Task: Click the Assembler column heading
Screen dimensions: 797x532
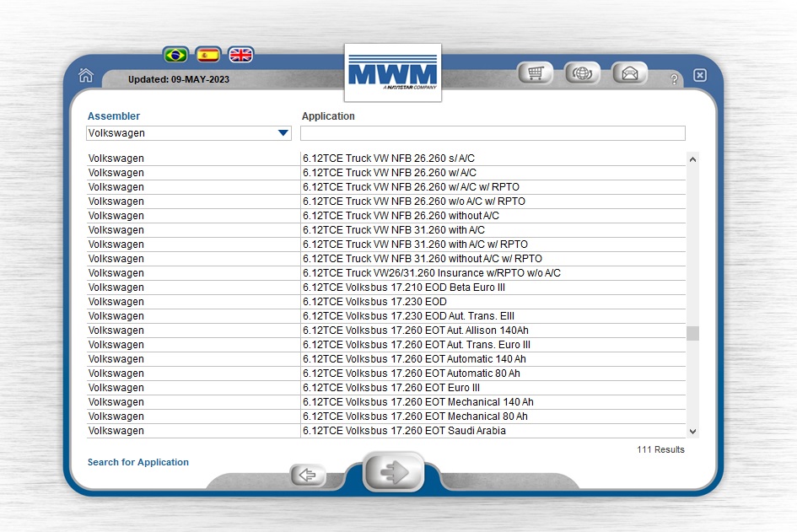Action: (113, 116)
